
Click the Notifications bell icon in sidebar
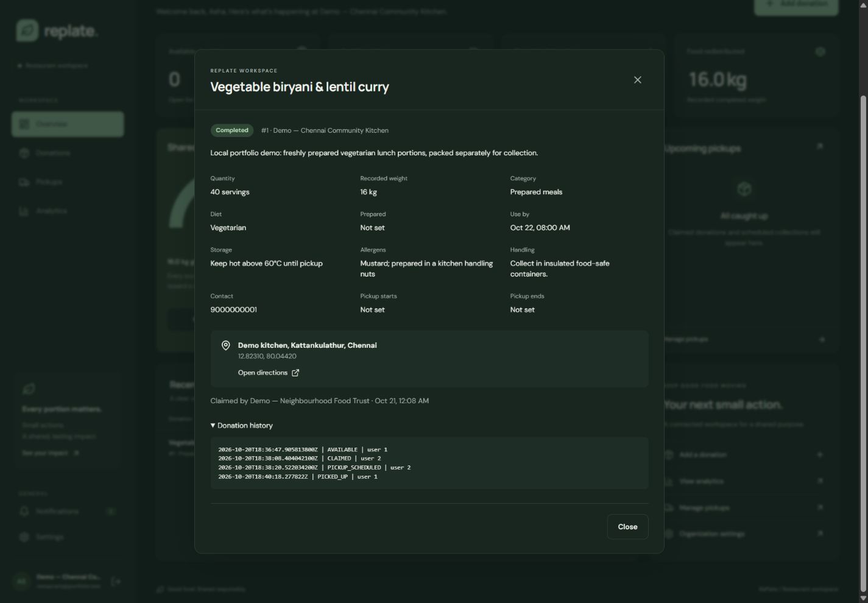pyautogui.click(x=24, y=511)
